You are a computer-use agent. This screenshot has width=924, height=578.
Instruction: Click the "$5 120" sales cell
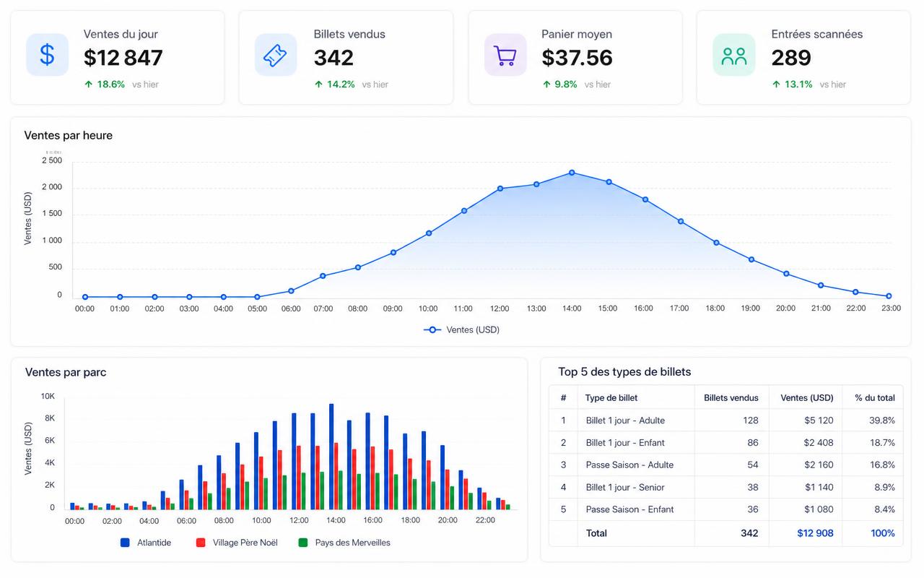[819, 420]
